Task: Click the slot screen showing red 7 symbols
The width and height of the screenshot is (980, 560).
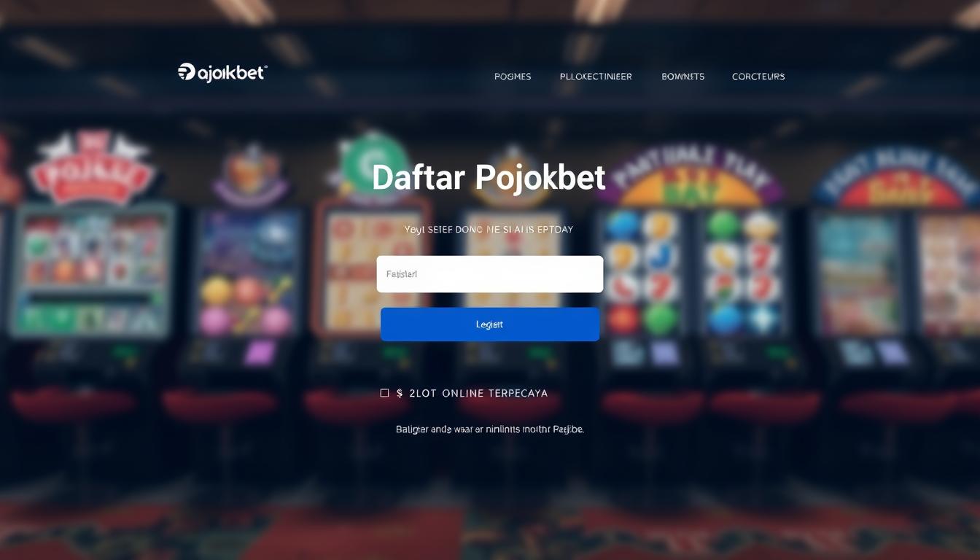Action: click(x=743, y=273)
